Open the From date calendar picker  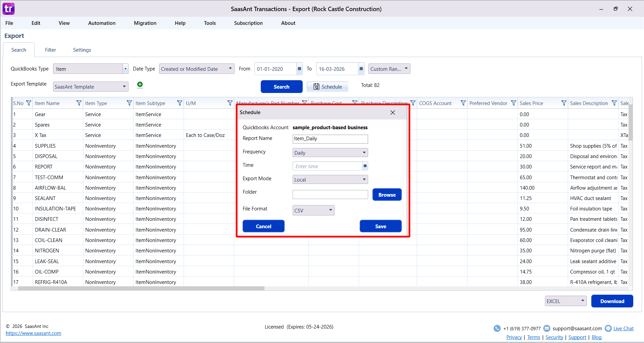299,69
